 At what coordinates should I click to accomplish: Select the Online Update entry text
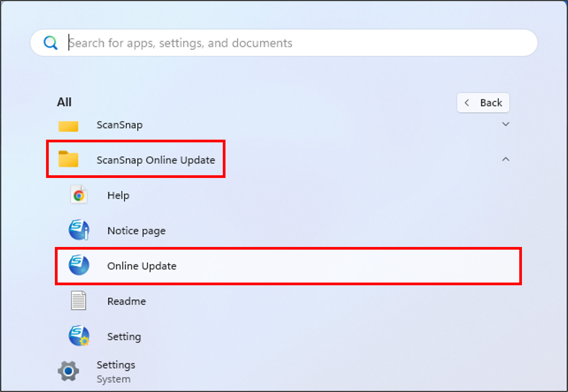[x=142, y=266]
